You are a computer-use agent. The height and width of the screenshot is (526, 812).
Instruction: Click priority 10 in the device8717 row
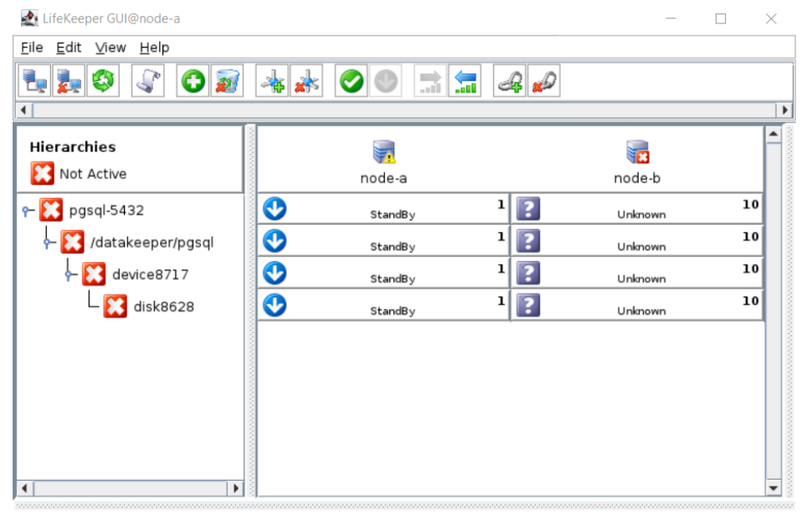tap(750, 268)
